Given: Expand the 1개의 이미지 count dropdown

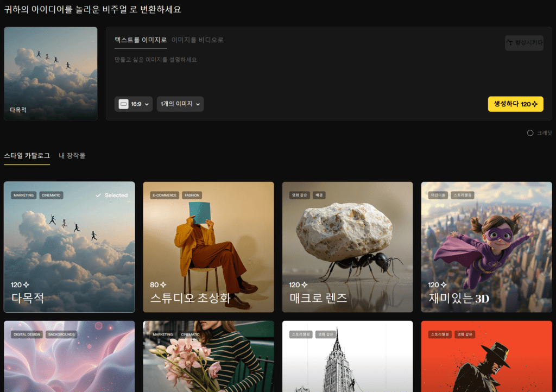Looking at the screenshot, I should click(180, 104).
